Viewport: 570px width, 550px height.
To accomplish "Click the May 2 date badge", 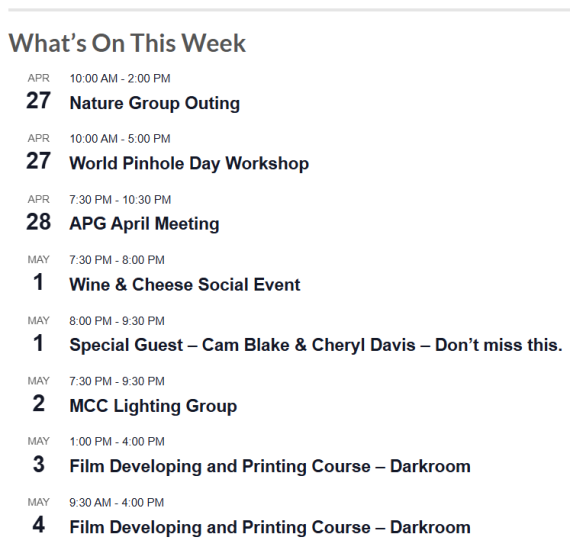I will 39,395.
